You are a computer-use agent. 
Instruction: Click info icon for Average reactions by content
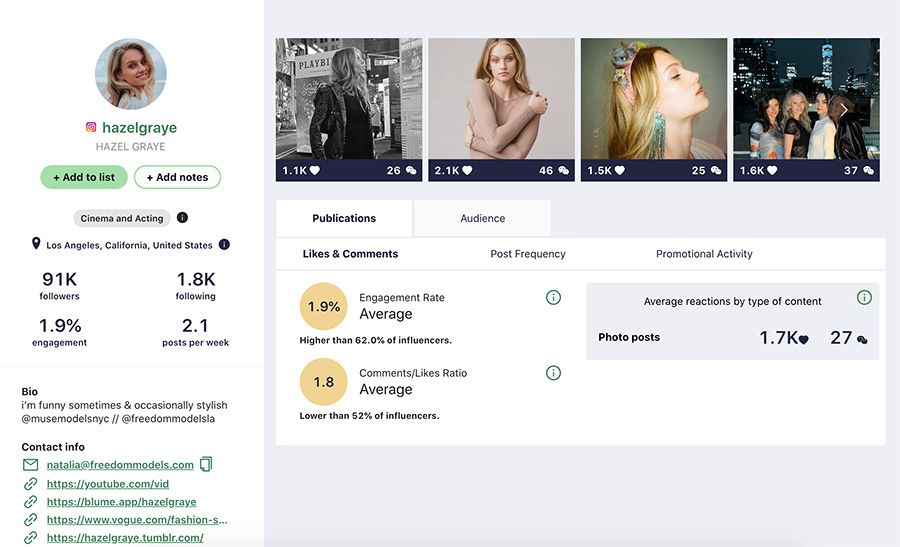tap(864, 298)
